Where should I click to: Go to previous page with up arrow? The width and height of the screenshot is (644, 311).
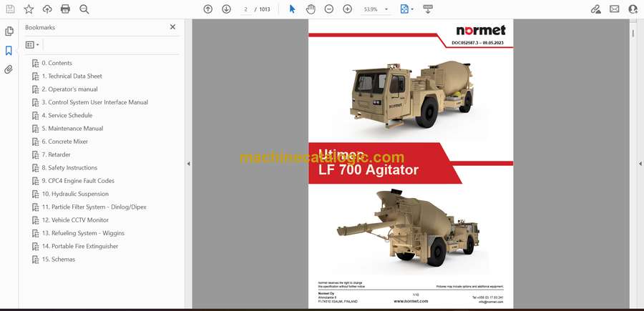tap(208, 9)
